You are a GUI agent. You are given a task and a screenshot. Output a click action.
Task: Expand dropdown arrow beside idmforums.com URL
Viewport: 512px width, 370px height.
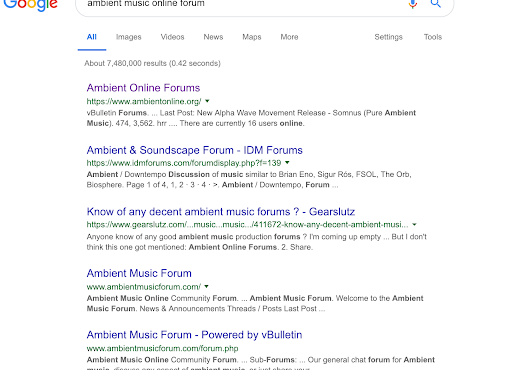pos(287,163)
